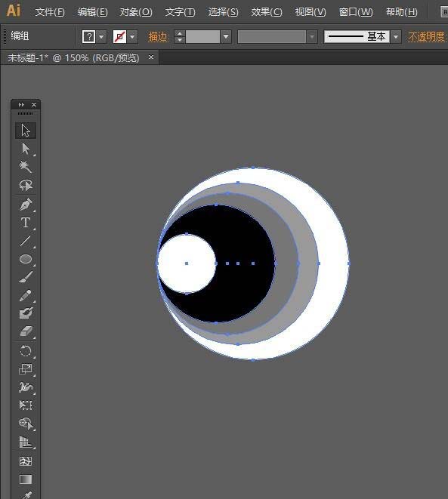Screen dimensions: 448x499
Task: Pick the Lasso tool
Action: coord(26,185)
